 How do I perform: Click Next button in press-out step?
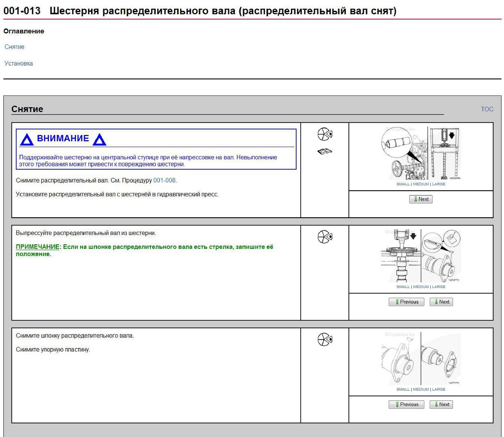point(441,302)
